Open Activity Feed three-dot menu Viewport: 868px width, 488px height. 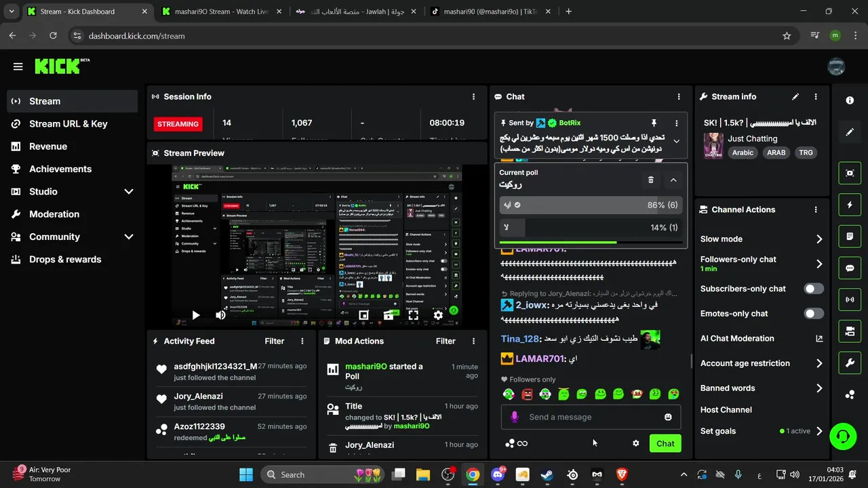tap(302, 341)
